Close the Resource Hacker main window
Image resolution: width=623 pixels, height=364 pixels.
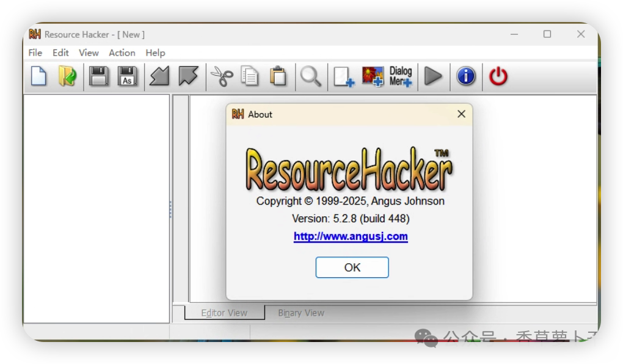tap(581, 34)
